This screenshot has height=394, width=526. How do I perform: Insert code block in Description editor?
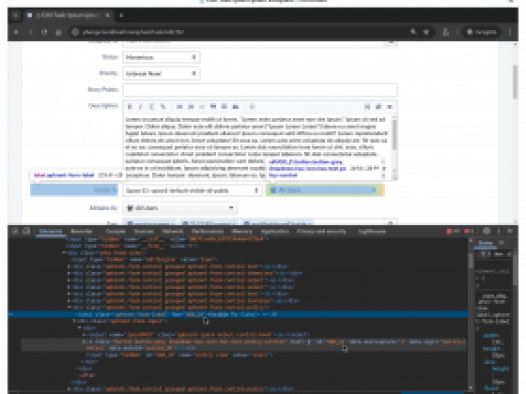[202, 107]
